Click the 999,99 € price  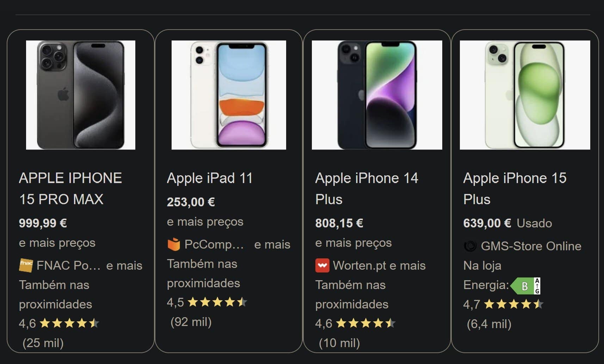[x=43, y=223]
